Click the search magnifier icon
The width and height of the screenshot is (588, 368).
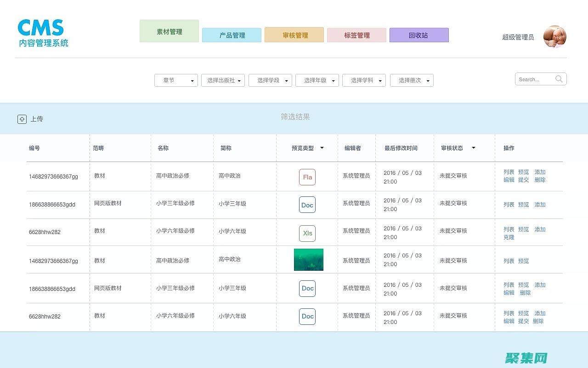click(x=559, y=79)
